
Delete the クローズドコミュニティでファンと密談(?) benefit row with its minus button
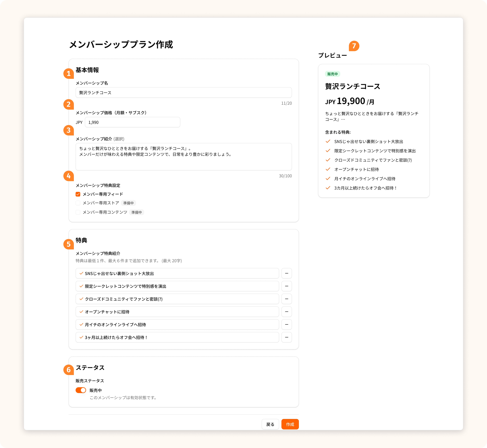coord(286,299)
